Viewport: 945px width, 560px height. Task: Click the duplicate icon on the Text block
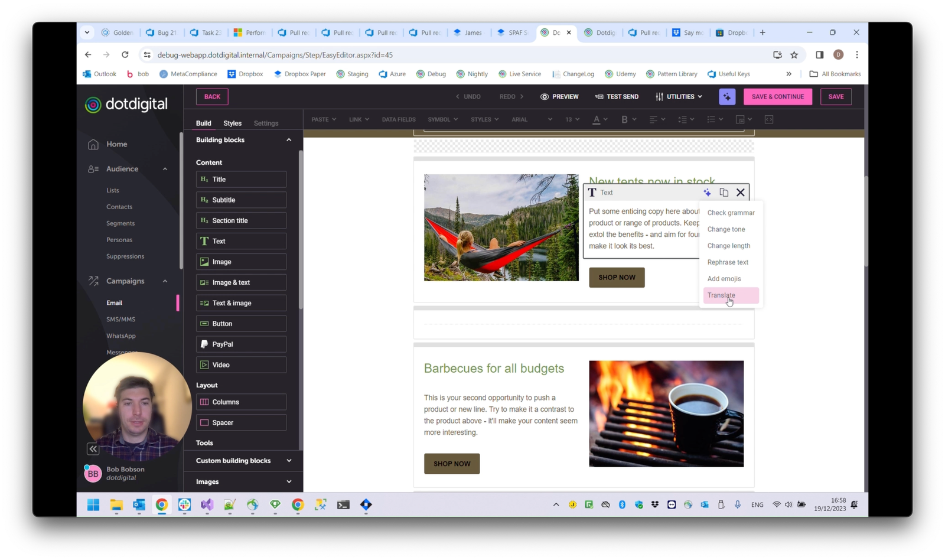point(724,193)
